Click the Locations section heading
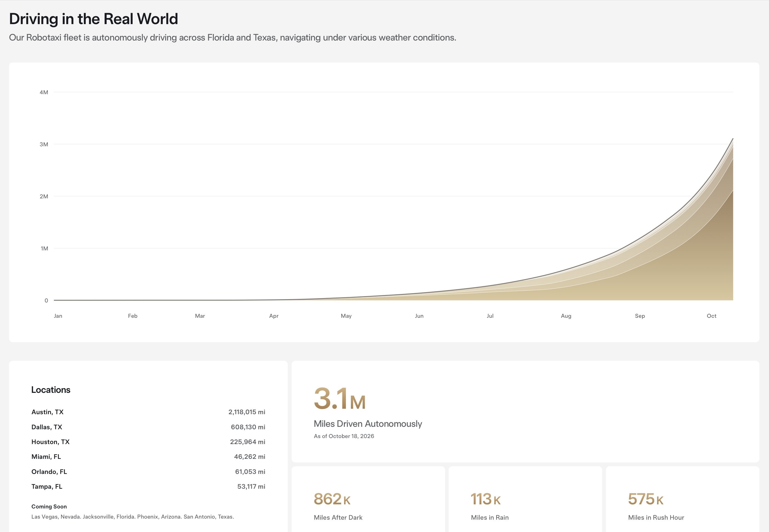 pos(51,390)
